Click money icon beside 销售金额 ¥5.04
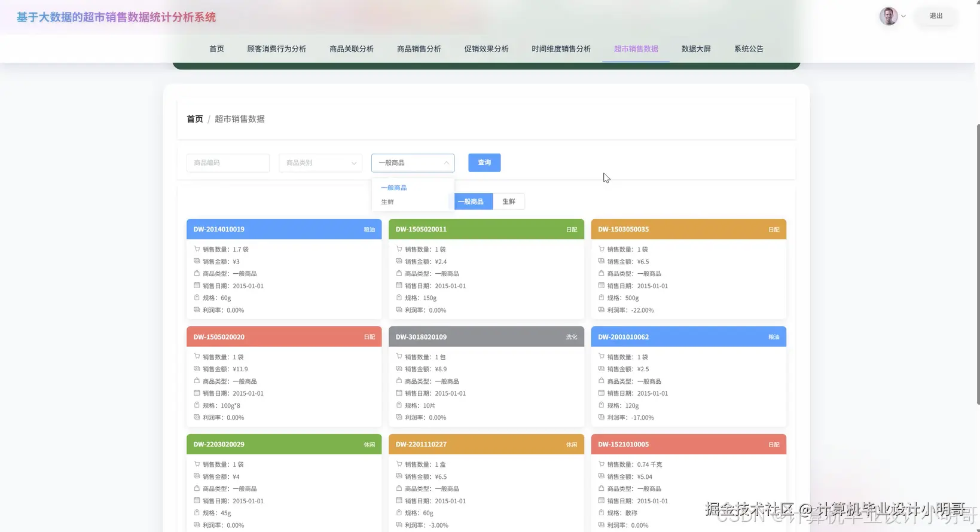This screenshot has width=980, height=532. click(x=601, y=476)
